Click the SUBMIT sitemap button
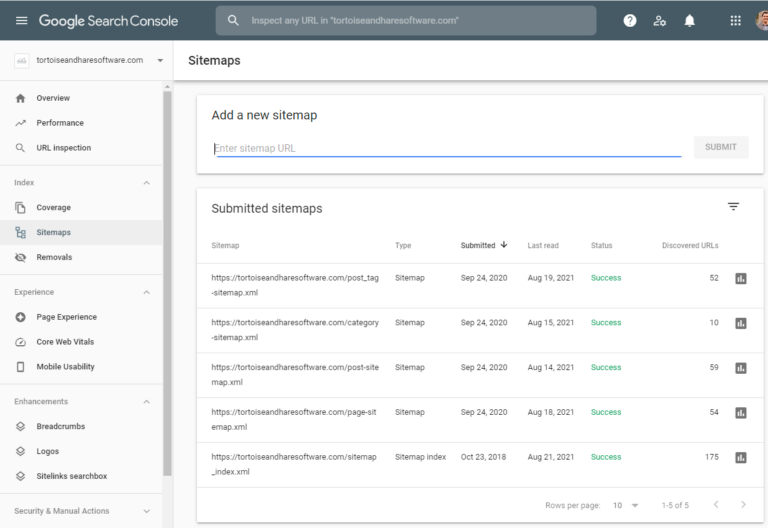768x528 pixels. pyautogui.click(x=721, y=147)
